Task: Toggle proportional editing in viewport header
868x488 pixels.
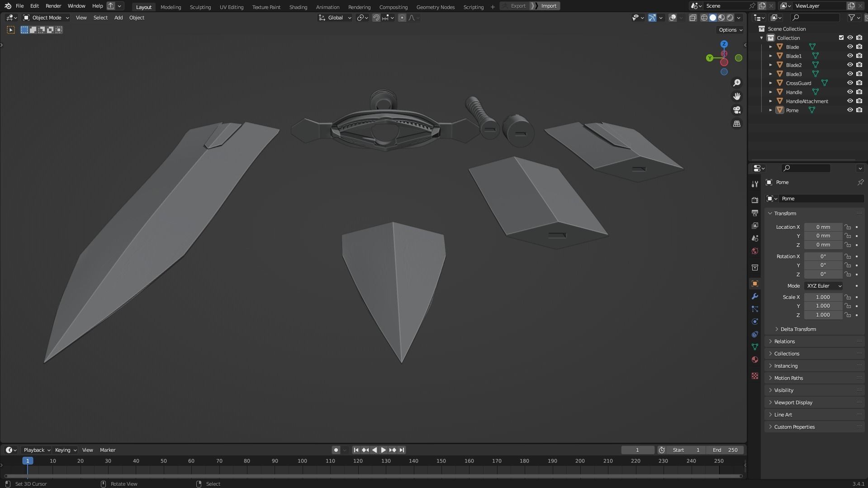Action: pos(402,18)
